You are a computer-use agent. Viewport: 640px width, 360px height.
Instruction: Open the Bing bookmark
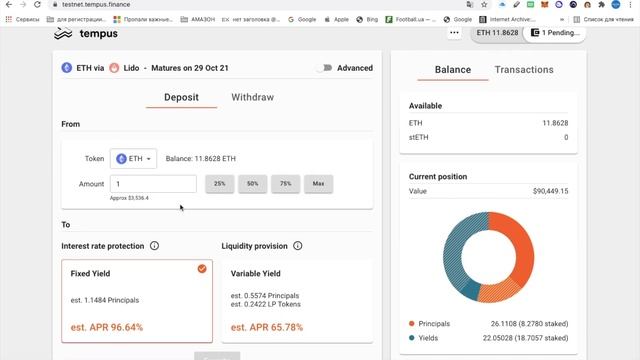pyautogui.click(x=367, y=19)
